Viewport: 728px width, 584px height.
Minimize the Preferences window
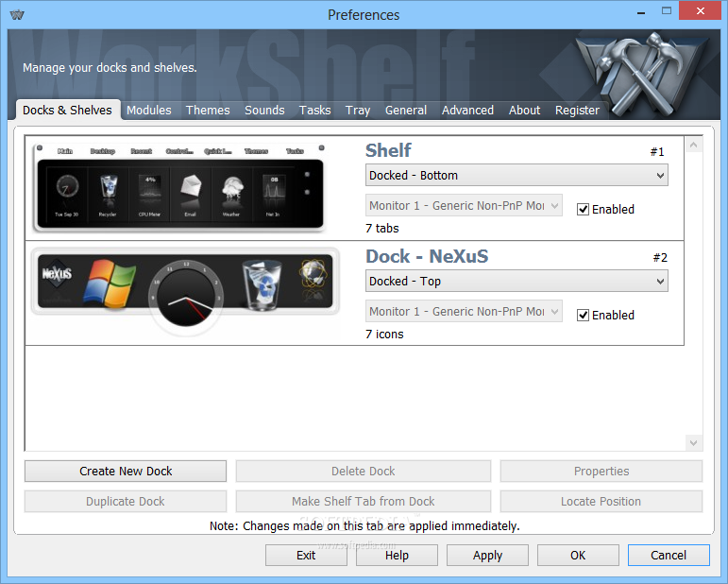click(641, 12)
